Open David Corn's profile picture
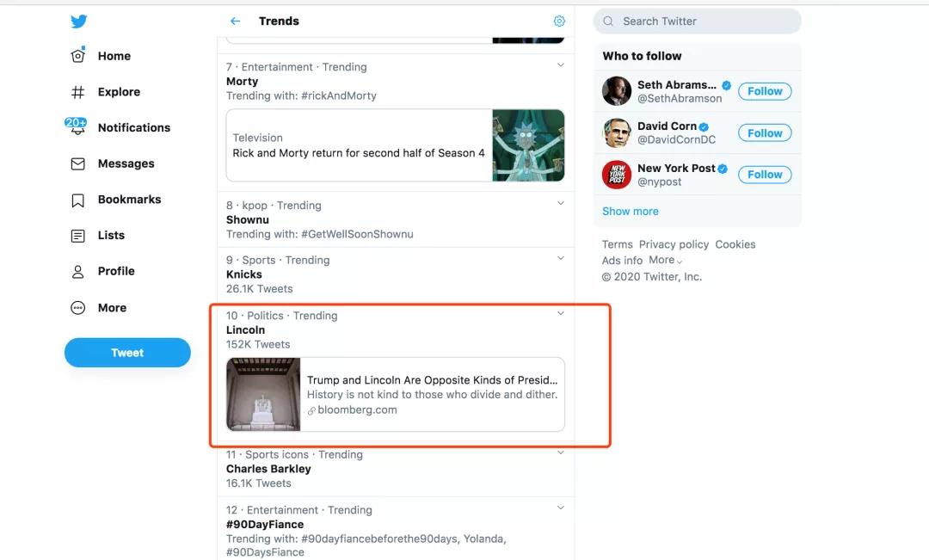929x560 pixels. click(x=617, y=132)
